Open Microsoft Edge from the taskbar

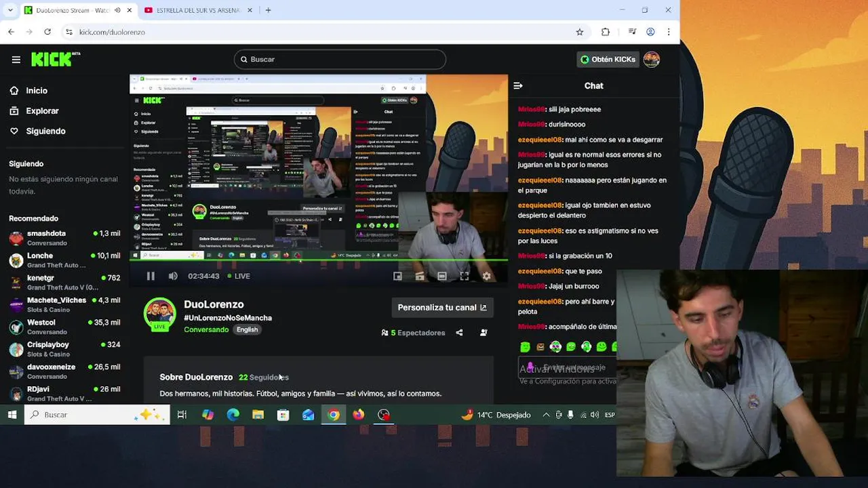pyautogui.click(x=233, y=415)
